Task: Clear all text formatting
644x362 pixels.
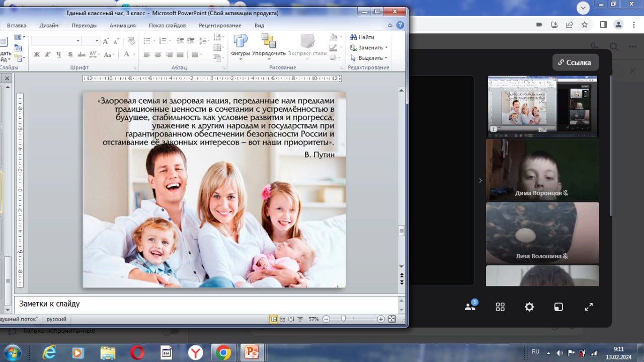Action: 131,41
